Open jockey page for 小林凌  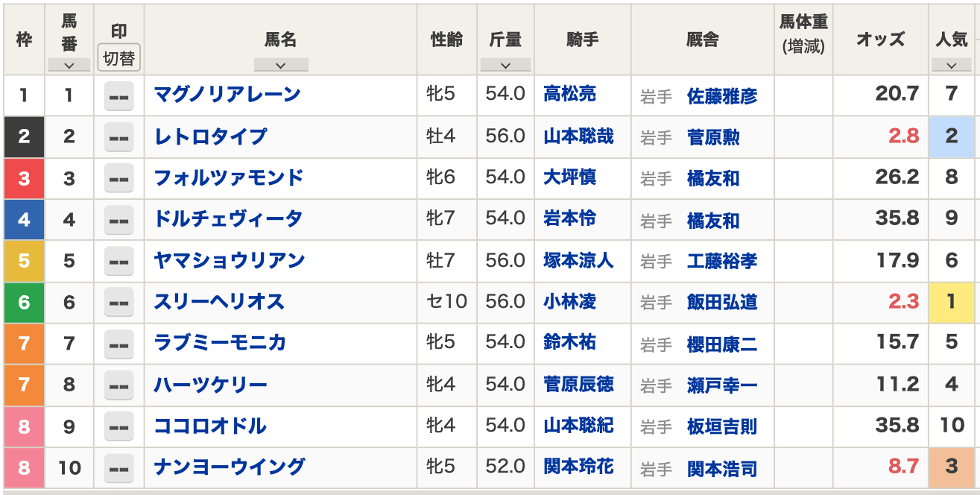(569, 302)
